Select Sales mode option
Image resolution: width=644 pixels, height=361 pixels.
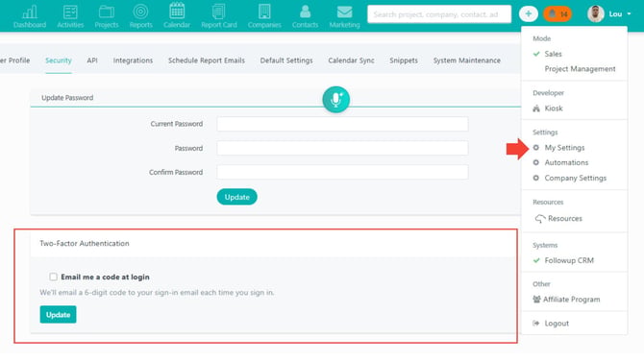[x=553, y=54]
